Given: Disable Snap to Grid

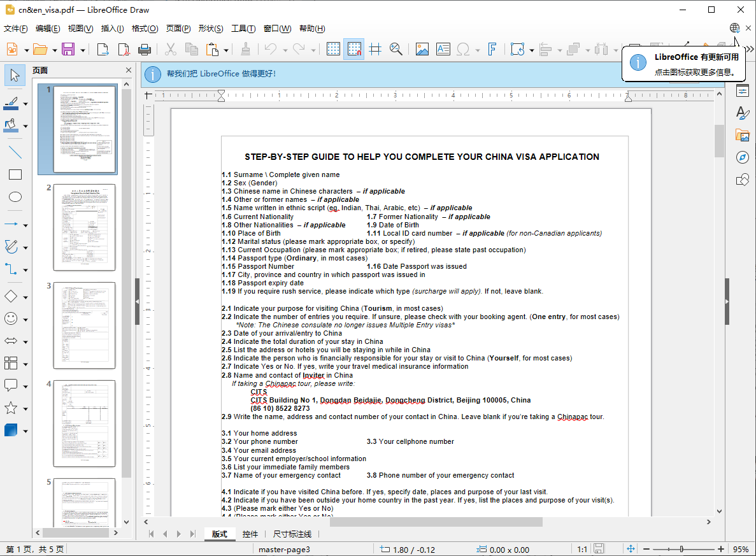Looking at the screenshot, I should pyautogui.click(x=353, y=48).
